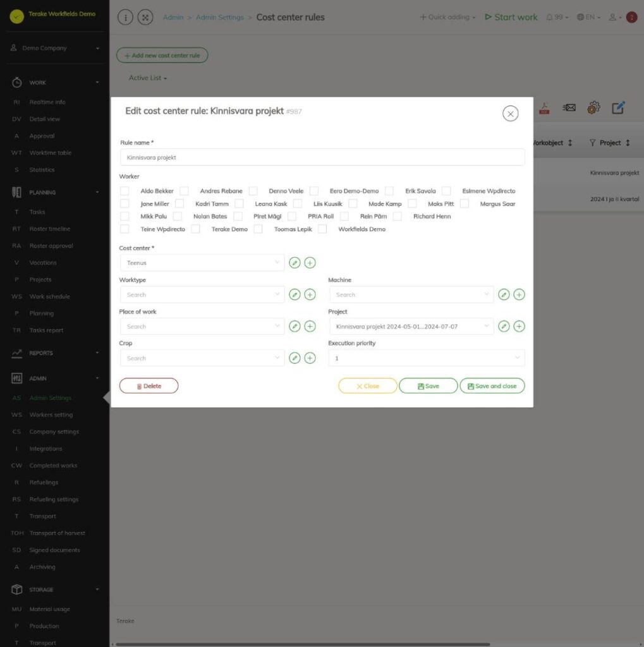Open the Admin Settings breadcrumb link

tap(220, 17)
